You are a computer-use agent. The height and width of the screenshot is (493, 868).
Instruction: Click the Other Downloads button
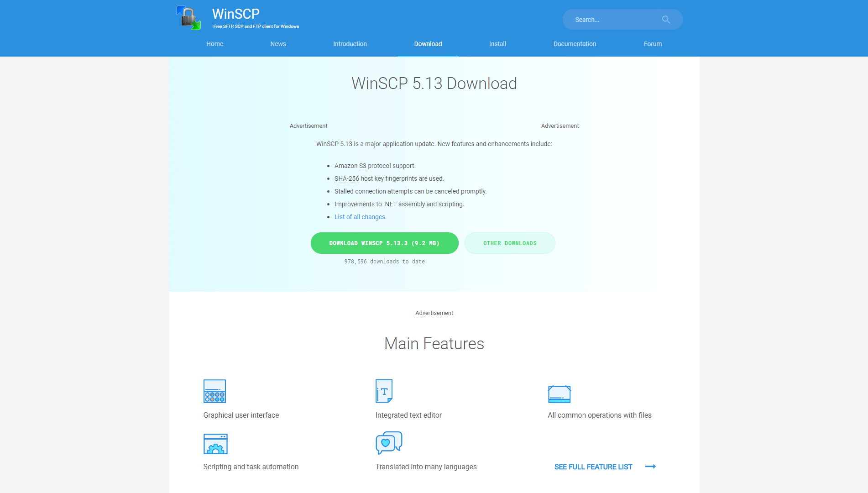510,243
